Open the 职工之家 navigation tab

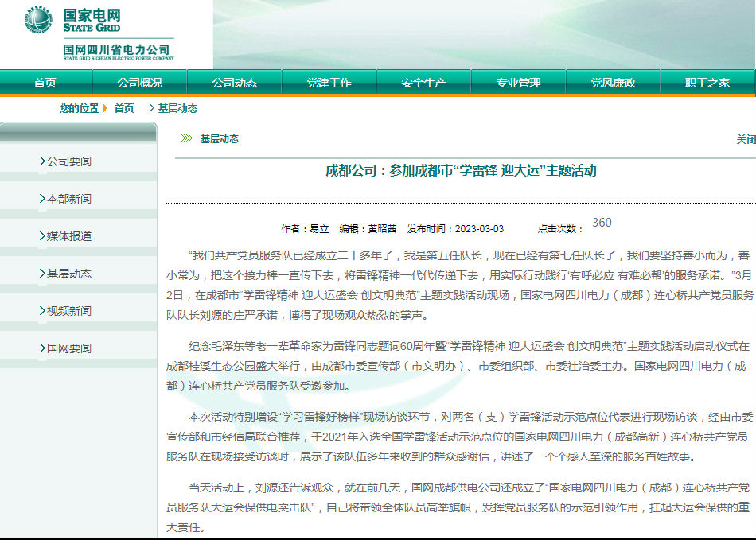click(x=707, y=83)
